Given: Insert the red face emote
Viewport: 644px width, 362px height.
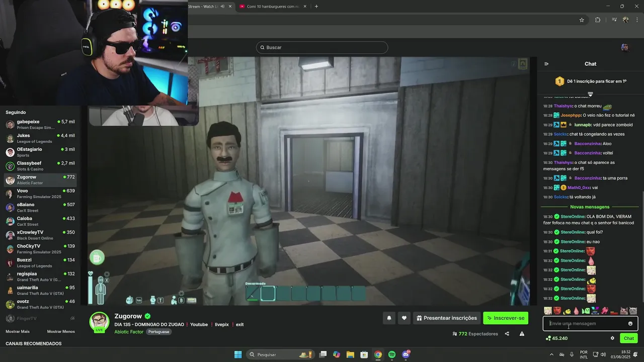Looking at the screenshot, I should tap(557, 311).
